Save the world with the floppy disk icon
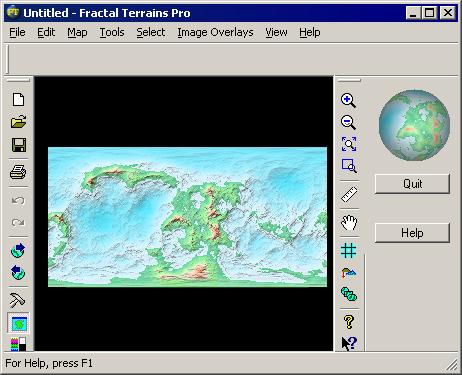The image size is (462, 375). click(x=18, y=145)
